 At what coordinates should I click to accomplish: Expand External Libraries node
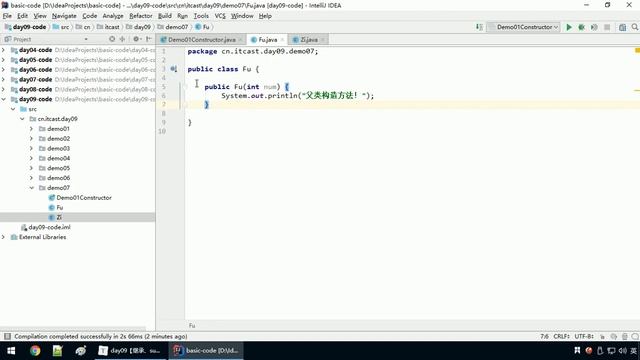(x=4, y=237)
